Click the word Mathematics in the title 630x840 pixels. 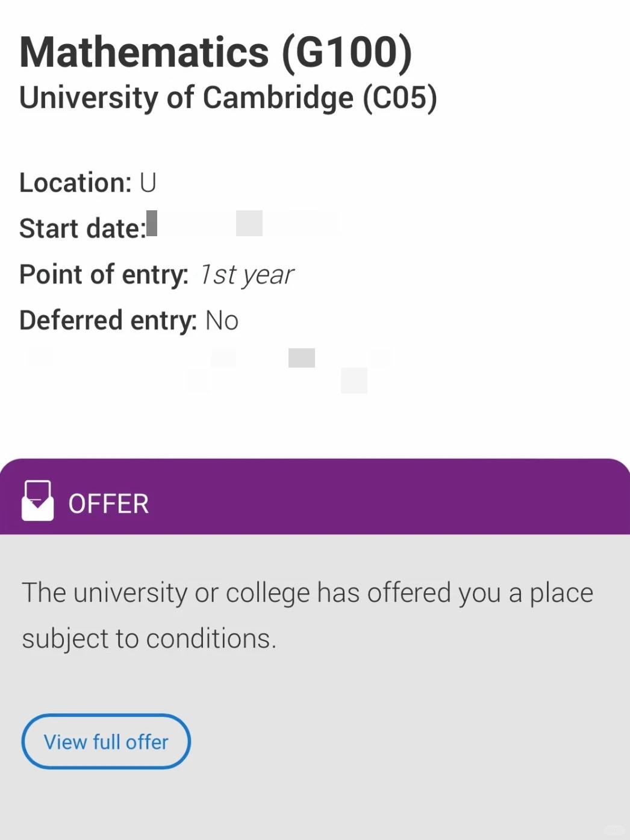pyautogui.click(x=144, y=52)
